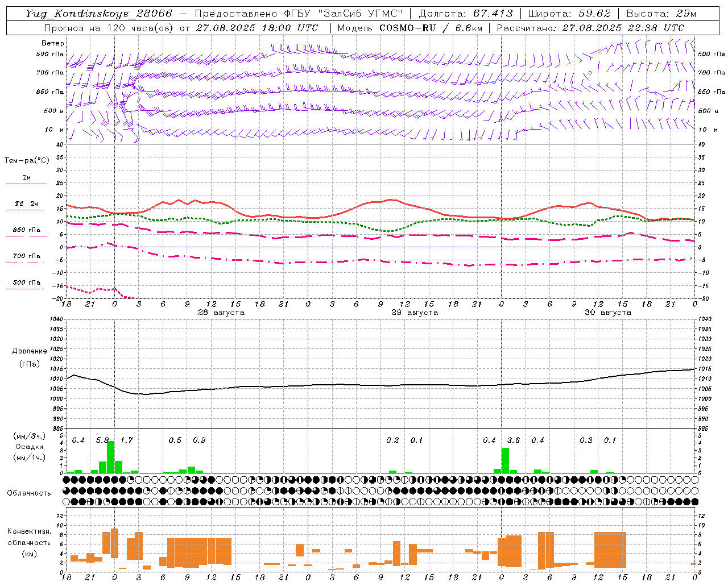Click the (мм/3ч.) unit label

click(30, 436)
